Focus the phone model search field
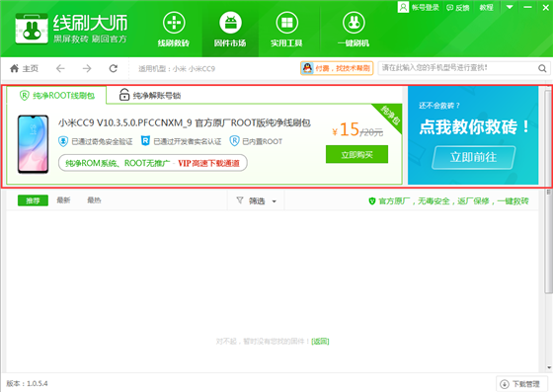The height and width of the screenshot is (392, 553). pyautogui.click(x=457, y=68)
